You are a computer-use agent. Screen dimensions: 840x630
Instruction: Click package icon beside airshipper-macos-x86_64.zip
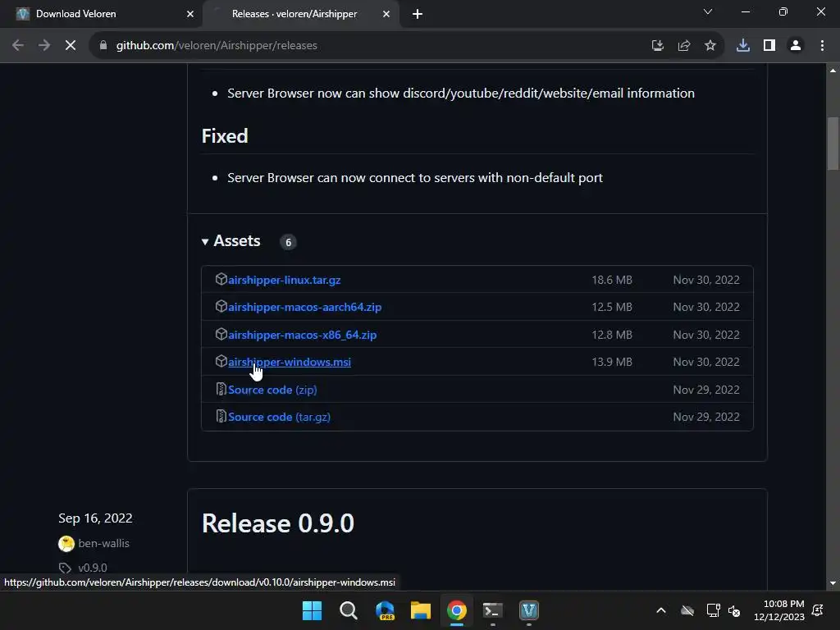tap(221, 335)
